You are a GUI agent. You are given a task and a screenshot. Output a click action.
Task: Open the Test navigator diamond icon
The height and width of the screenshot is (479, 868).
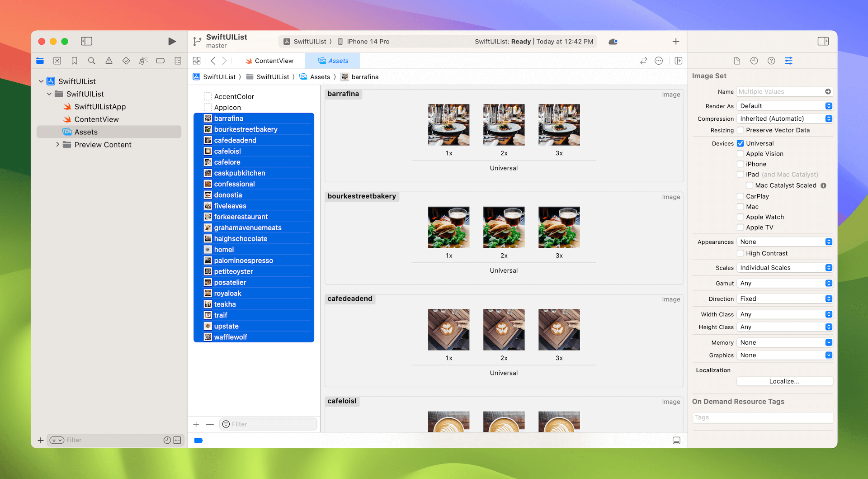pos(126,61)
